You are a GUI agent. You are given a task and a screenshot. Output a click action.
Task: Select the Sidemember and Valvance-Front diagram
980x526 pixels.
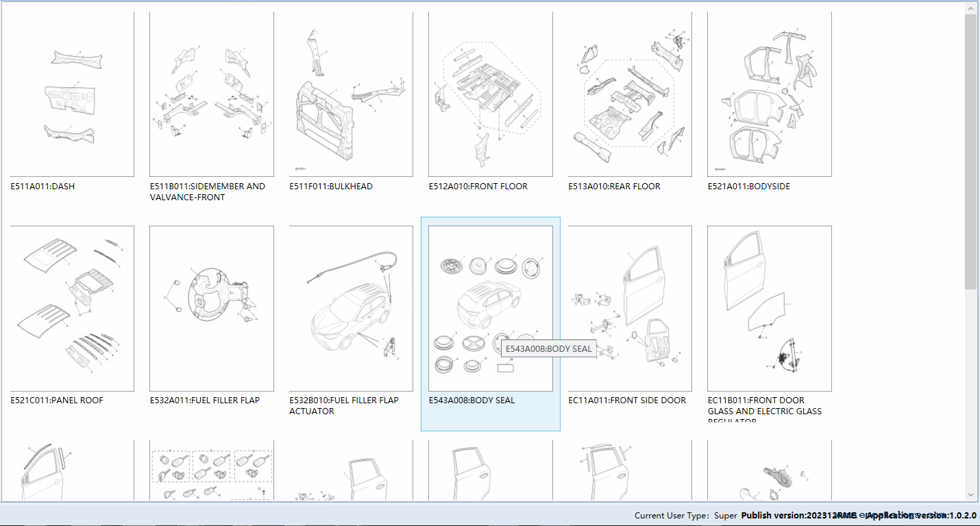pos(211,94)
